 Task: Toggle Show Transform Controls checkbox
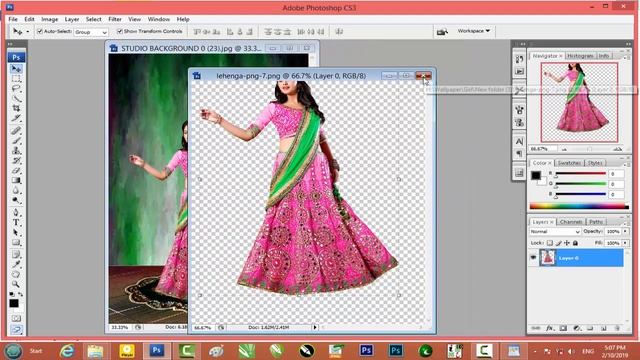coord(120,31)
